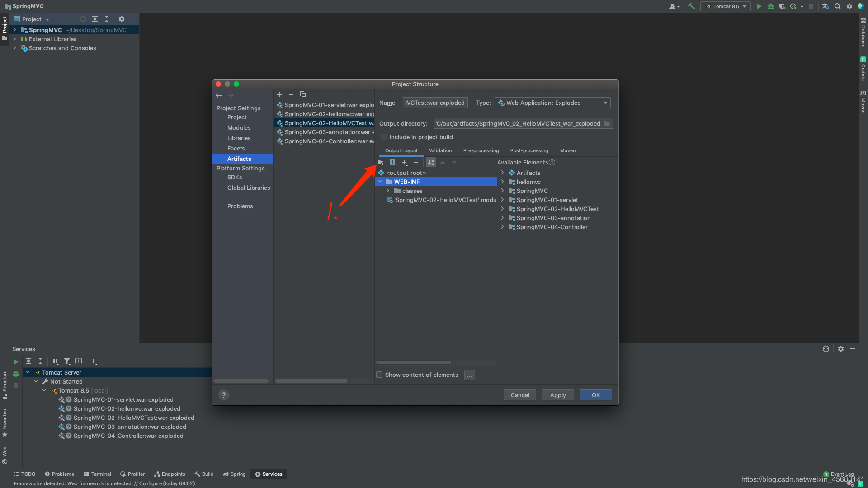Click the sort/reorder icon in Output Layout toolbar
The image size is (868, 488).
coord(431,162)
